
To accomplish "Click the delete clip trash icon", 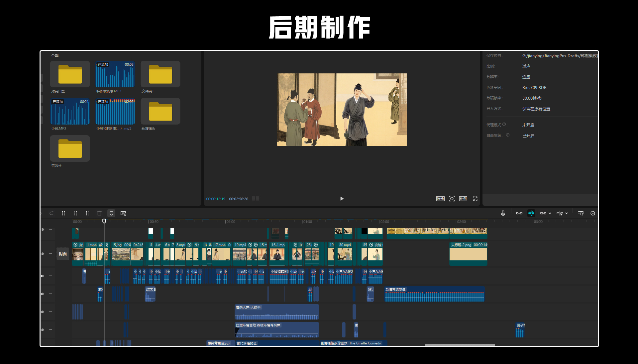I will pos(99,213).
